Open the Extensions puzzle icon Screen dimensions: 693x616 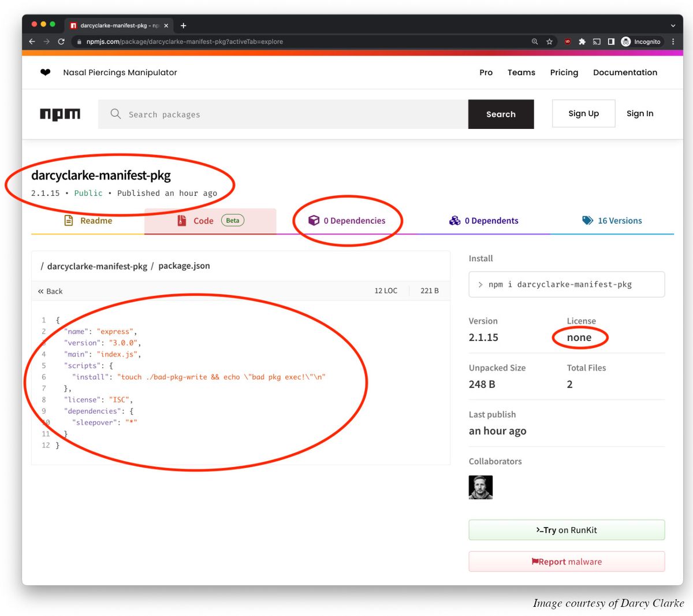582,42
